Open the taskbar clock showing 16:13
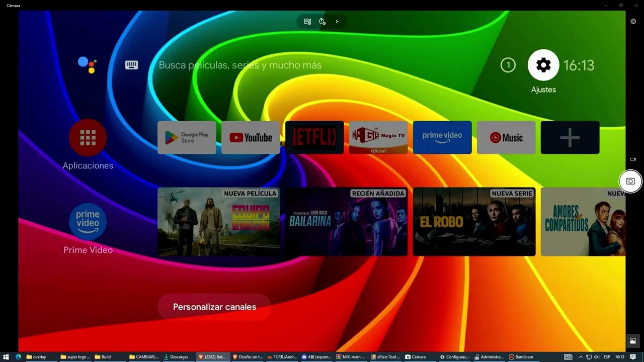The height and width of the screenshot is (362, 644). click(x=620, y=357)
